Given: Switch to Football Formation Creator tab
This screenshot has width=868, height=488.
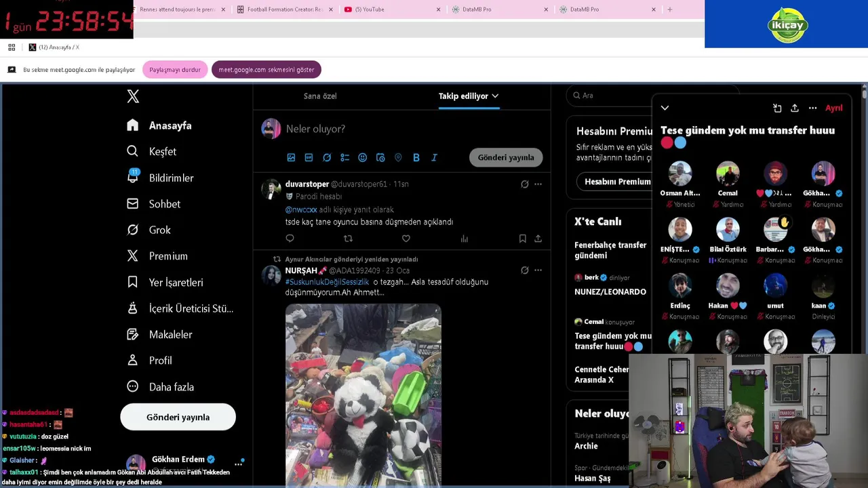Looking at the screenshot, I should click(x=285, y=9).
